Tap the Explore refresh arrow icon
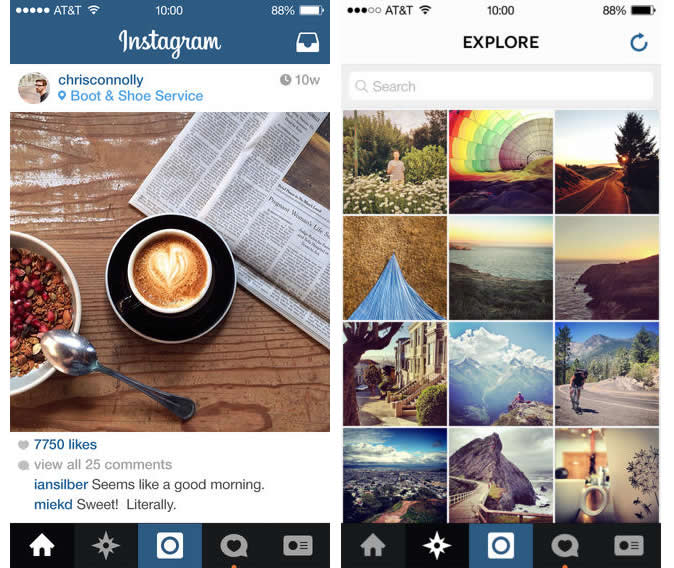The image size is (674, 568). click(638, 42)
